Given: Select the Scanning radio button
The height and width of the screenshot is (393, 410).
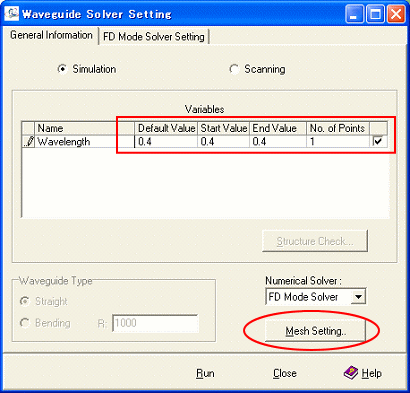Looking at the screenshot, I should pyautogui.click(x=234, y=69).
